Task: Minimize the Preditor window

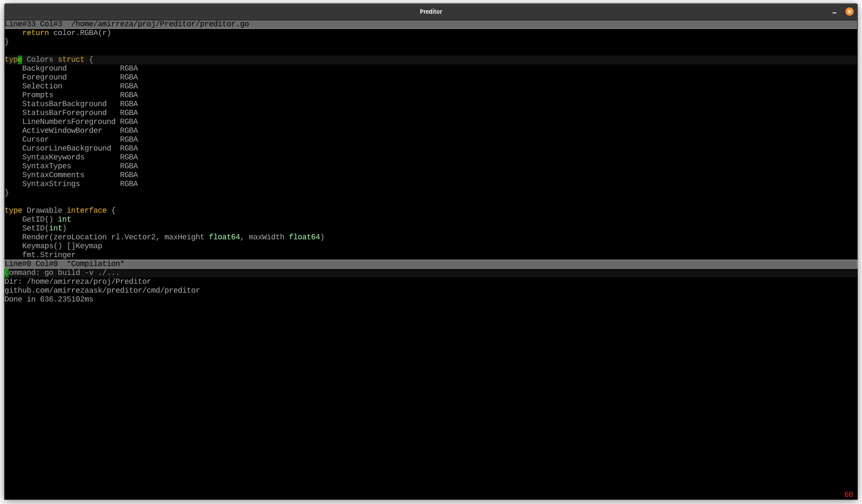Action: 834,12
